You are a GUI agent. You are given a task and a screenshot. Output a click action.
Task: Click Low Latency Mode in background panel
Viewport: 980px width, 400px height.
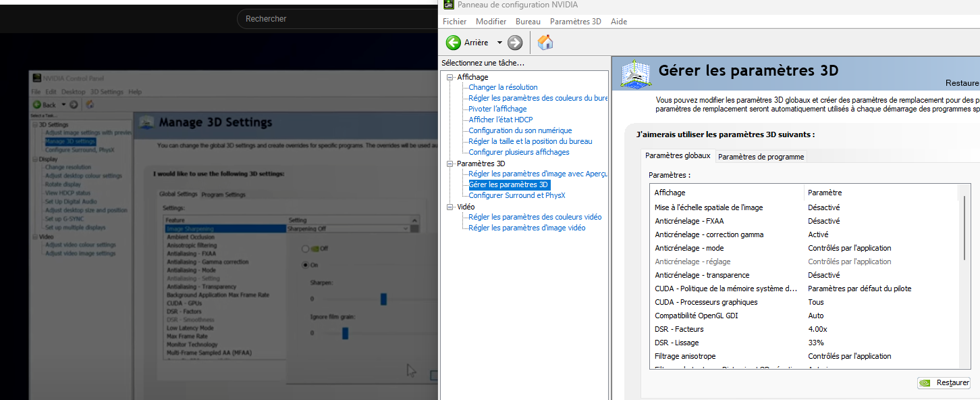pyautogui.click(x=190, y=328)
